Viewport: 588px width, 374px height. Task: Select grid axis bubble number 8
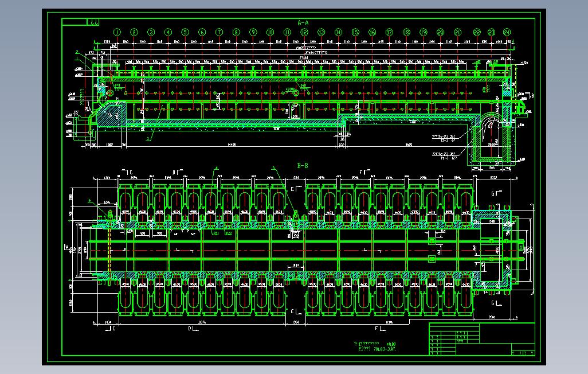point(236,32)
